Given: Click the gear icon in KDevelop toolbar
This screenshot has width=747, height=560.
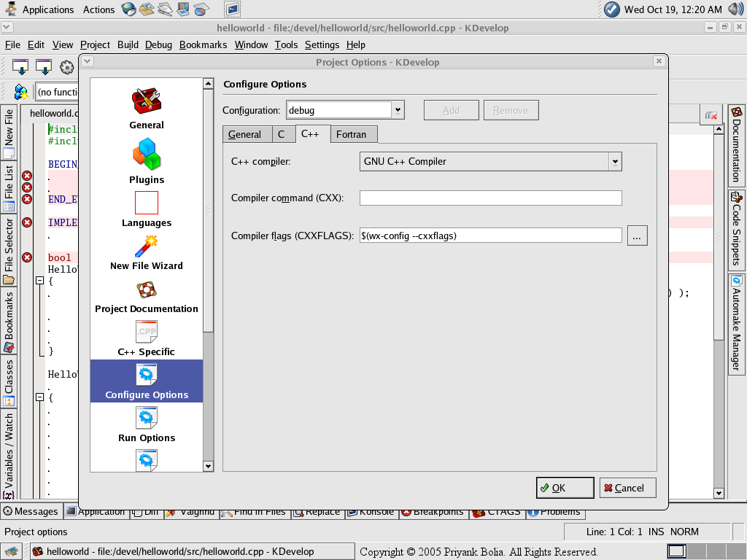Looking at the screenshot, I should tap(66, 67).
